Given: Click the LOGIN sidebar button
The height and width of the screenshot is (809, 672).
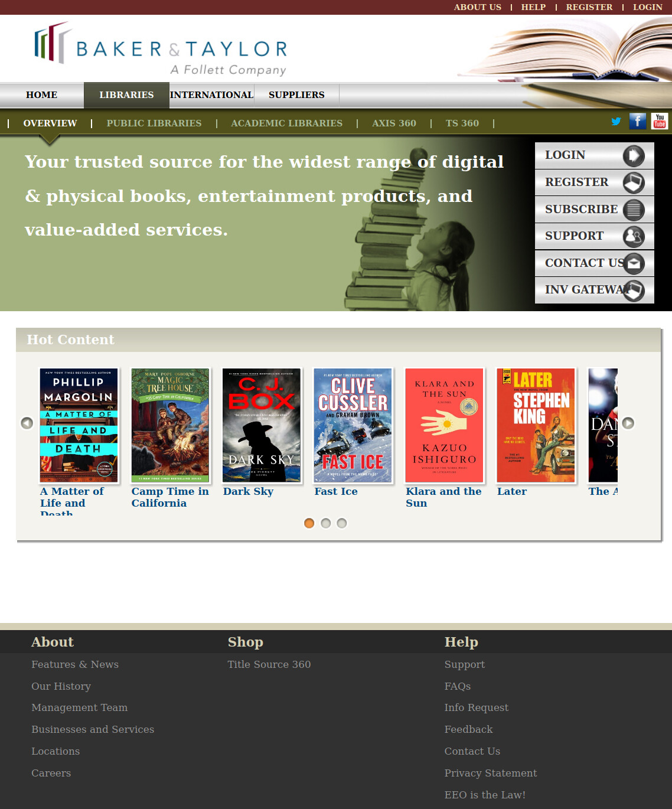Looking at the screenshot, I should [x=595, y=156].
